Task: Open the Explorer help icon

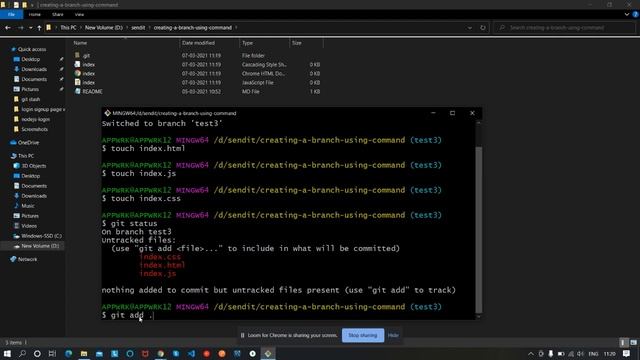Action: point(635,14)
